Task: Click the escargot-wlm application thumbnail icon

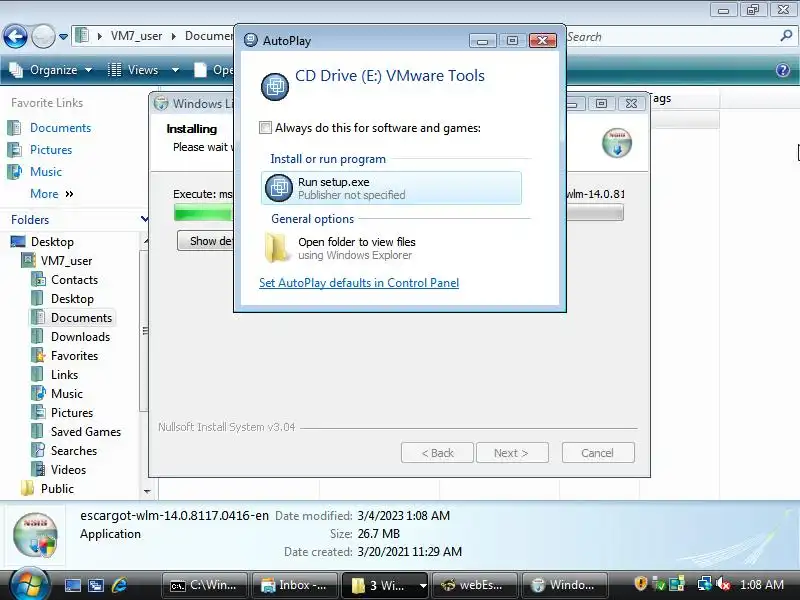Action: [35, 535]
